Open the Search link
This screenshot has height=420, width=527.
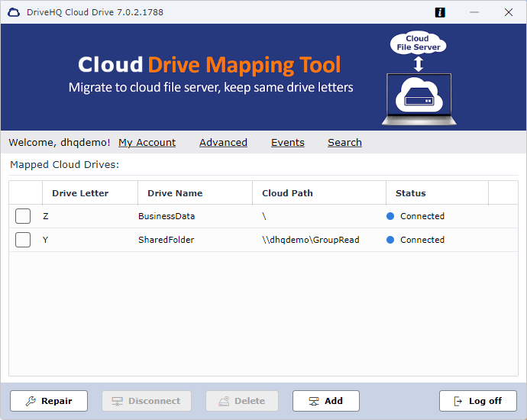tap(344, 143)
